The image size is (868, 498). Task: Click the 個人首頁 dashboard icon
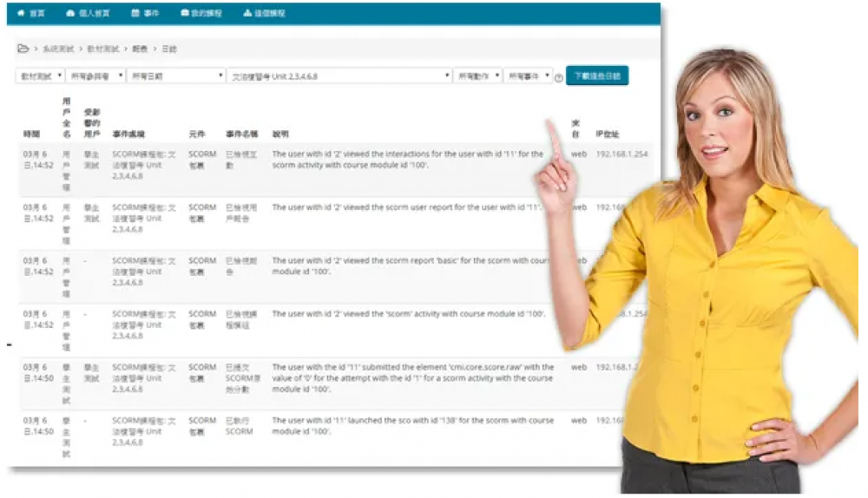pos(70,14)
